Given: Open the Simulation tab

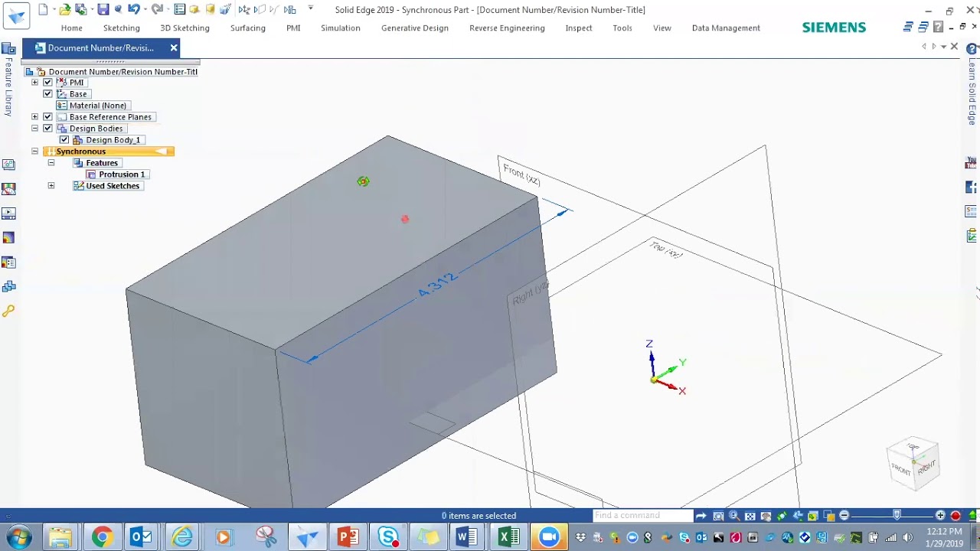Looking at the screenshot, I should 341,28.
